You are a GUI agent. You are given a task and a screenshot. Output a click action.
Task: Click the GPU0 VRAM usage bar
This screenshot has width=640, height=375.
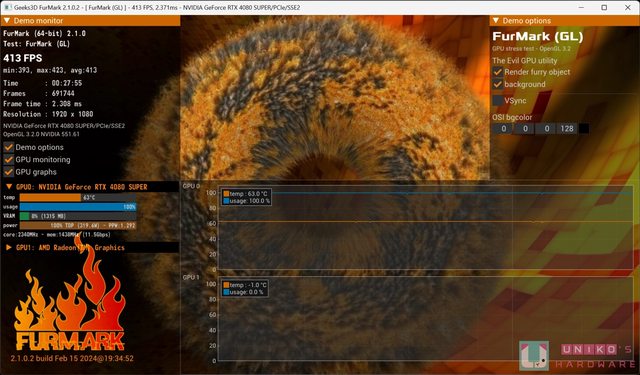coord(78,216)
